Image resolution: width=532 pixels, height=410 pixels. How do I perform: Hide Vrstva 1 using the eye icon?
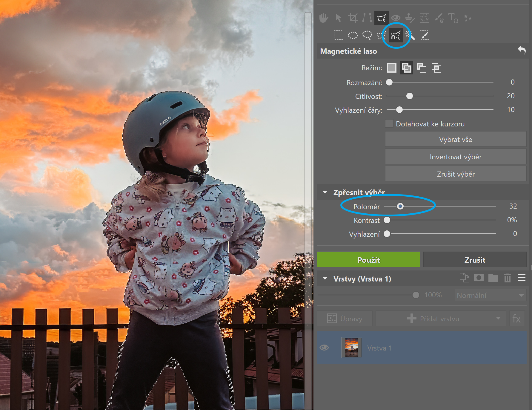pyautogui.click(x=324, y=348)
